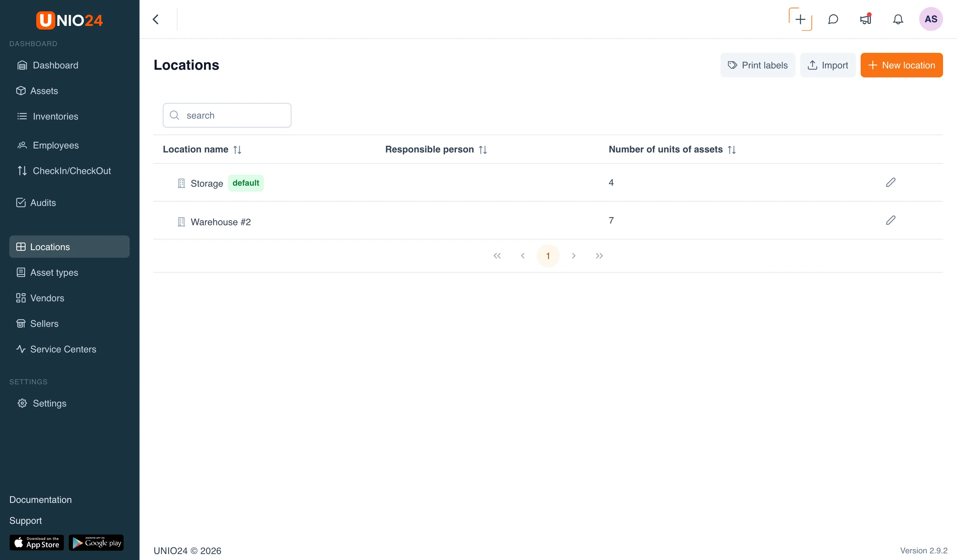
Task: Open the chat messages icon
Action: [833, 19]
